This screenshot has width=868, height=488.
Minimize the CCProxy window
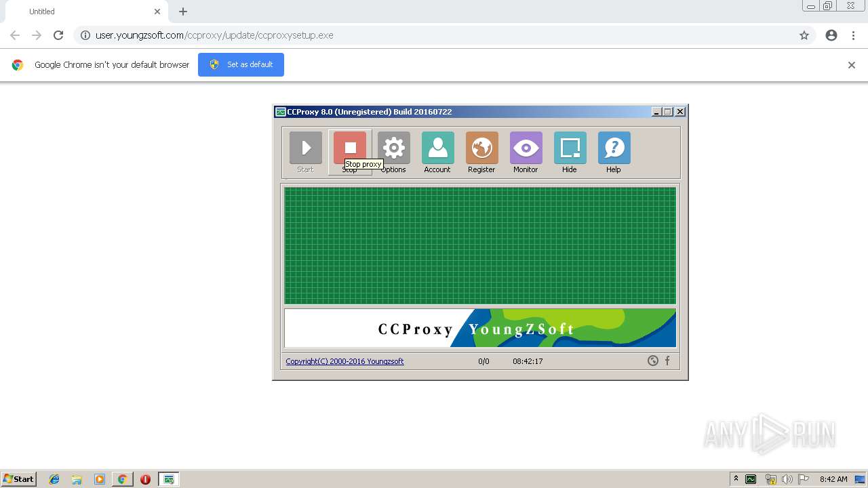pos(656,112)
